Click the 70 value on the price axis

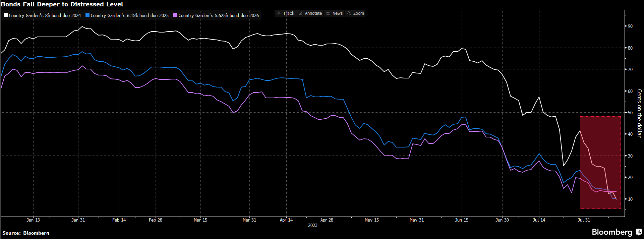click(630, 69)
